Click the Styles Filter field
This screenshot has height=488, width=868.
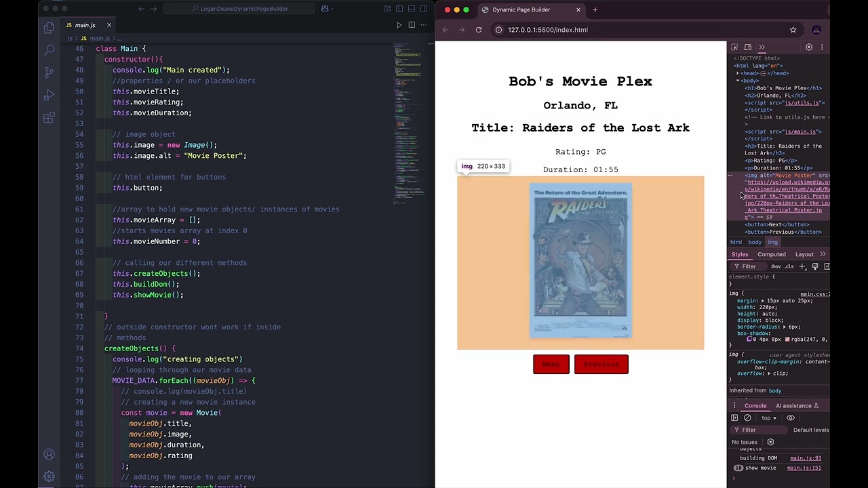coord(750,266)
